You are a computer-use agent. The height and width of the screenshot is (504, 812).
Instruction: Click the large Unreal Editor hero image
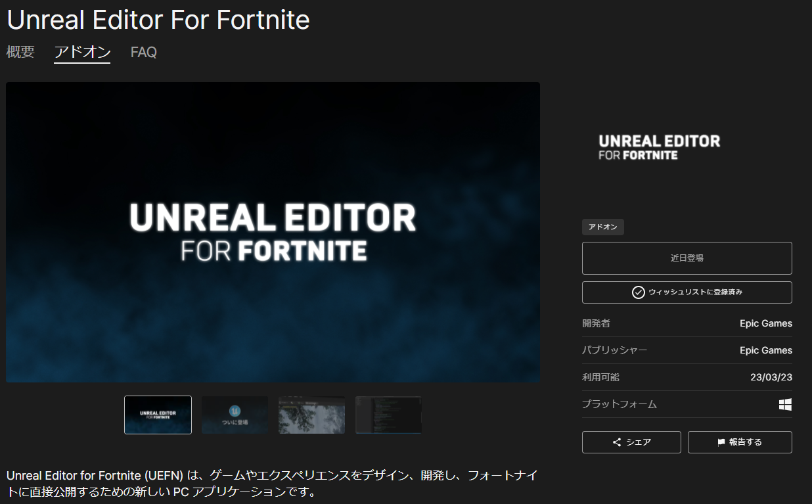coord(273,232)
